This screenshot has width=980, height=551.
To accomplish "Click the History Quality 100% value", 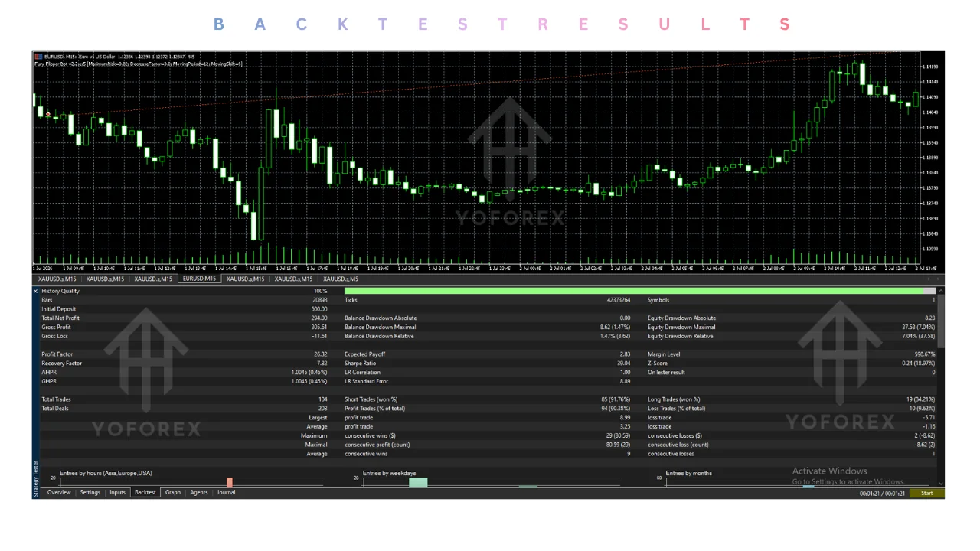I will pos(321,291).
